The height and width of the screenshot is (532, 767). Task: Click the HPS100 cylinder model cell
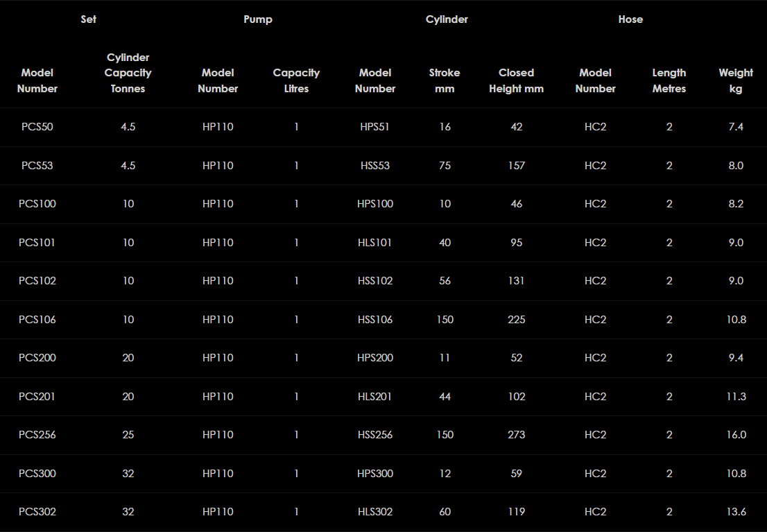[x=375, y=204]
